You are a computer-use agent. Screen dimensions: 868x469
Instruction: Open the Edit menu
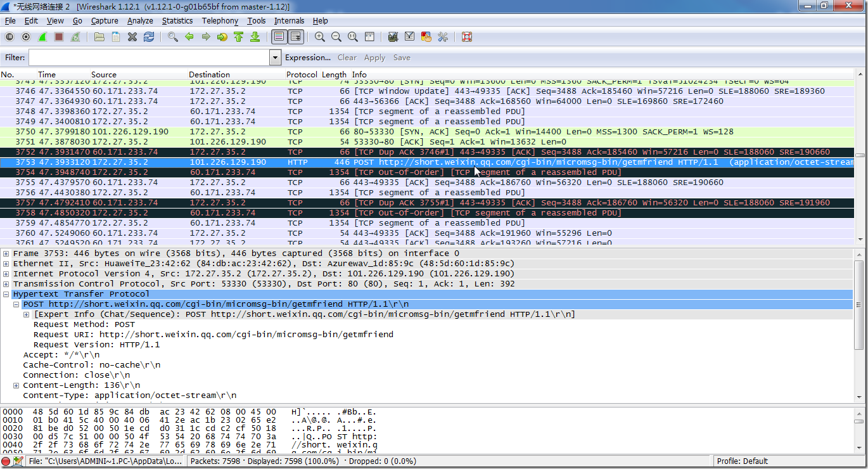[x=31, y=21]
